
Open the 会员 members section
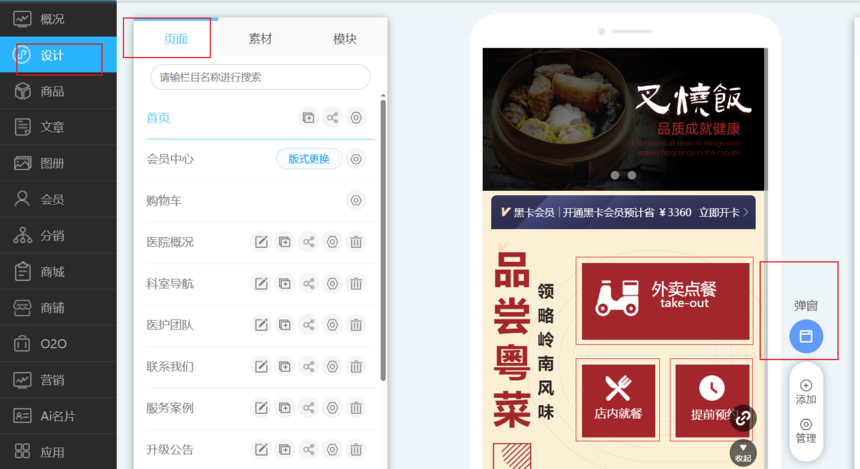pyautogui.click(x=58, y=199)
